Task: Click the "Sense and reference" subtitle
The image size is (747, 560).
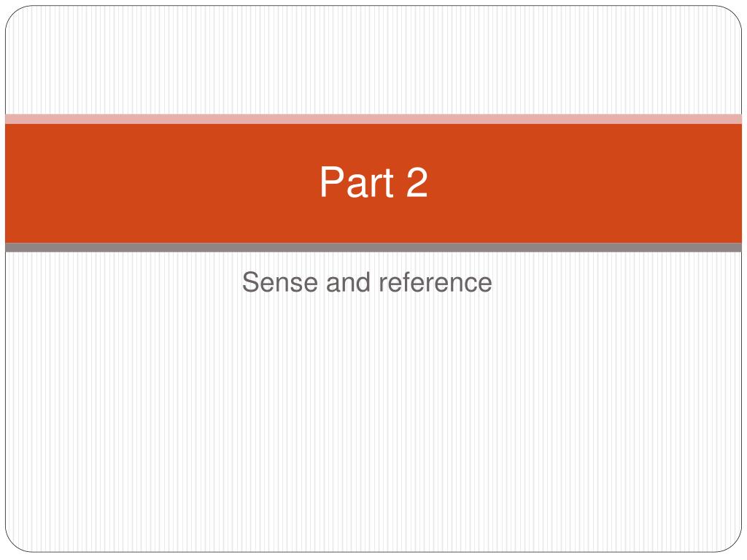Action: 367,282
